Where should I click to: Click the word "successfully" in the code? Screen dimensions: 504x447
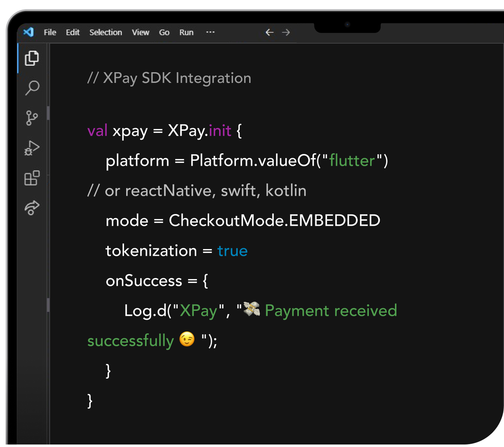click(x=130, y=341)
